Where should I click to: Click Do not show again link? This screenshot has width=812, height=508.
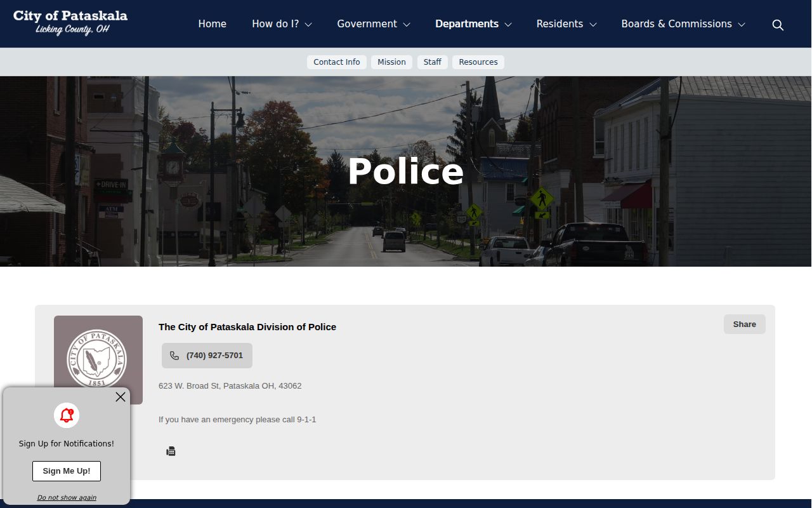pos(67,497)
